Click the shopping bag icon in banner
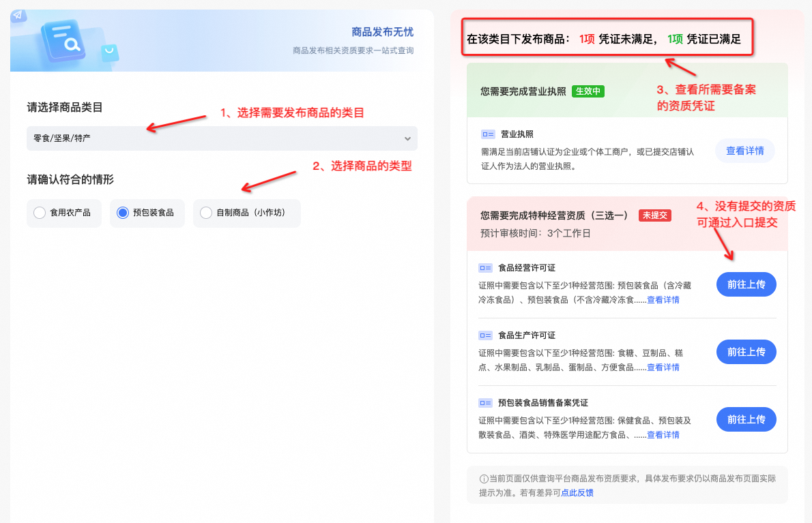Image resolution: width=812 pixels, height=523 pixels. pyautogui.click(x=109, y=53)
